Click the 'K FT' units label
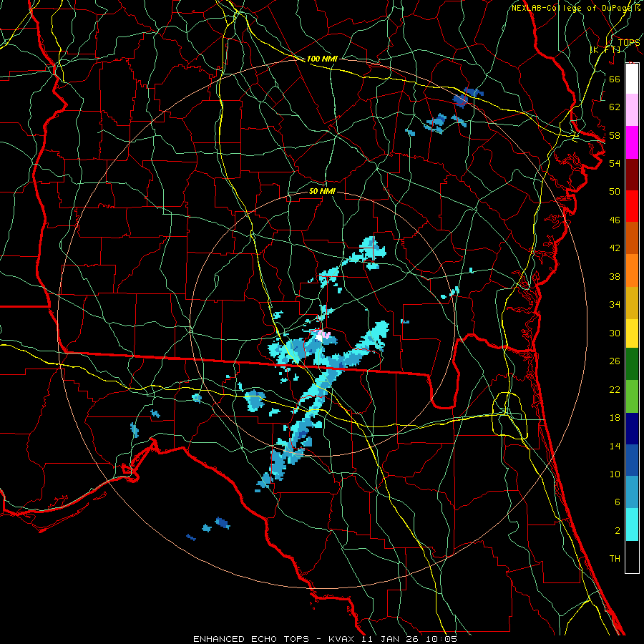The width and height of the screenshot is (644, 644). 605,49
